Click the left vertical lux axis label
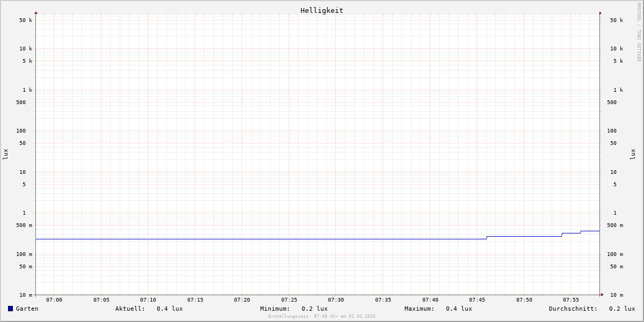644x322 pixels. tap(5, 154)
